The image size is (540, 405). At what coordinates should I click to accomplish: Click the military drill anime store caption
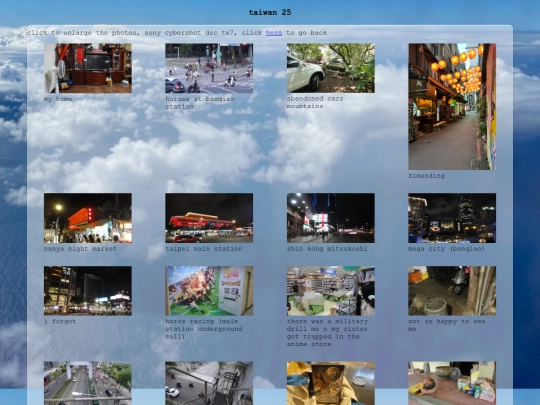point(327,333)
